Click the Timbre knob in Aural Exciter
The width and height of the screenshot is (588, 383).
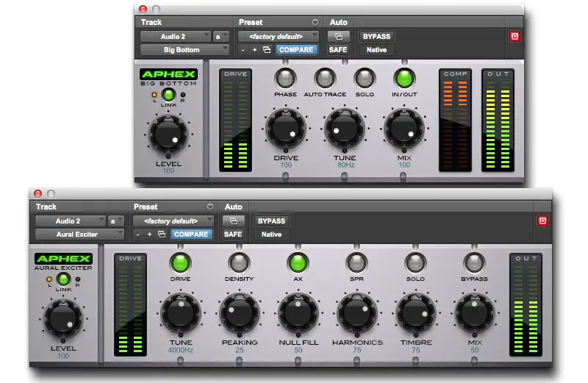tap(416, 314)
